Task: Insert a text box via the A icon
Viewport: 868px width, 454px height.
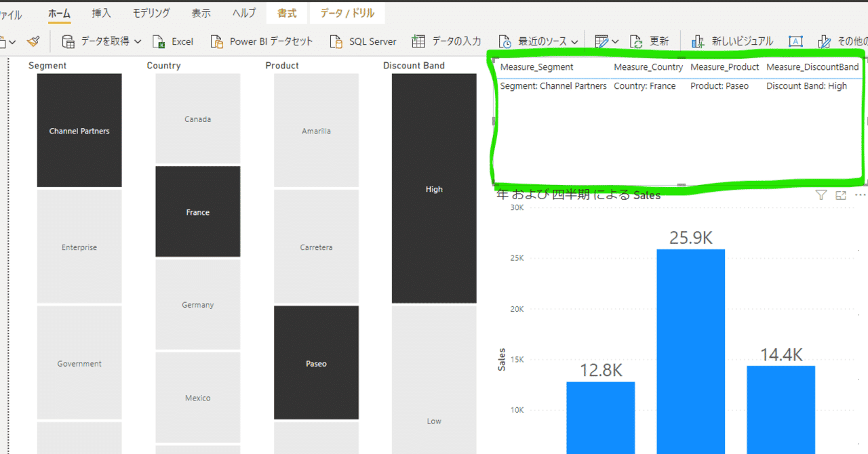Action: 796,41
